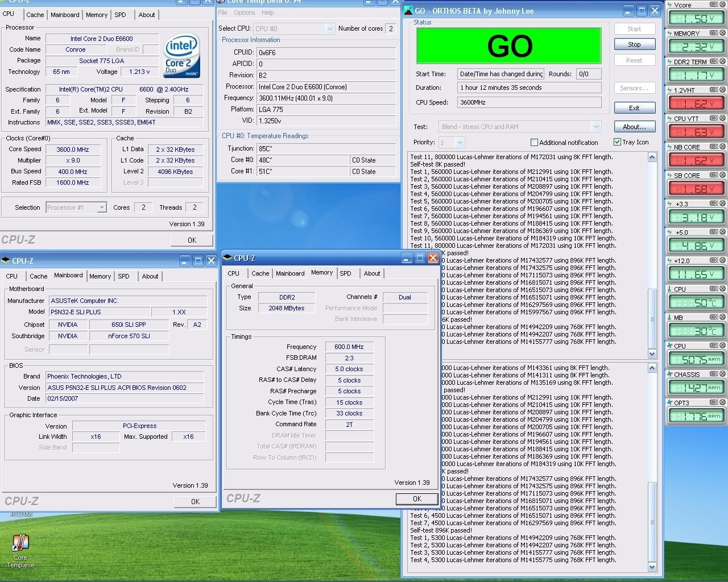Click settings icon on CPU VTT gadget

(714, 119)
